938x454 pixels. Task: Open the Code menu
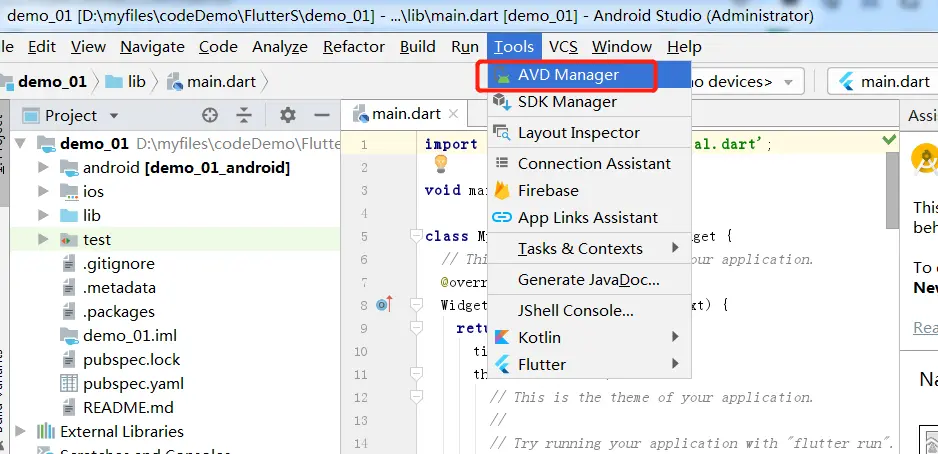click(218, 47)
